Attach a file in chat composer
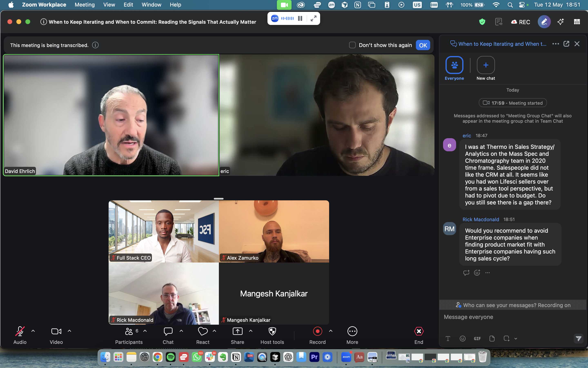 tap(492, 339)
